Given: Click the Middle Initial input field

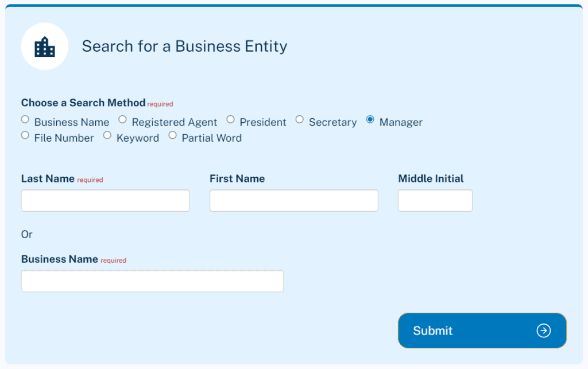Looking at the screenshot, I should click(435, 201).
